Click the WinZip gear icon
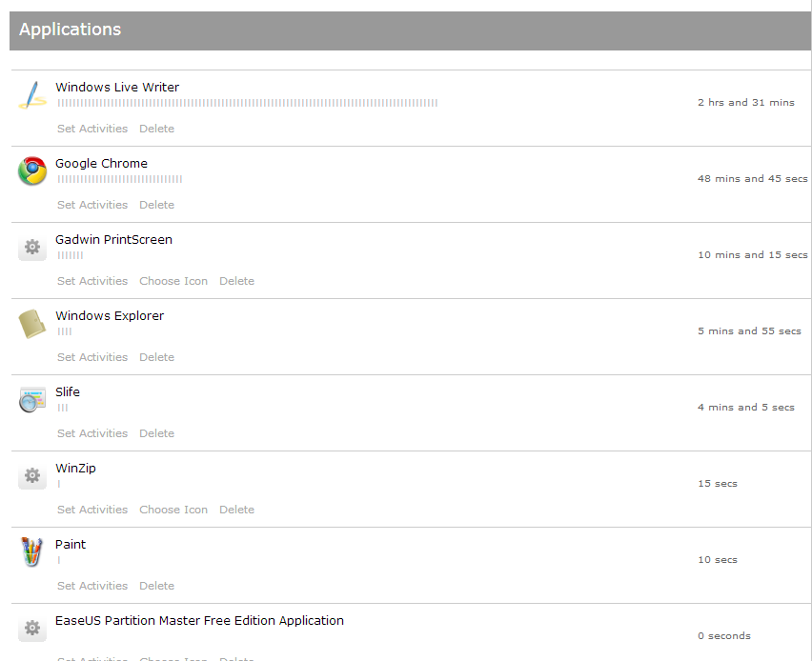 tap(32, 476)
